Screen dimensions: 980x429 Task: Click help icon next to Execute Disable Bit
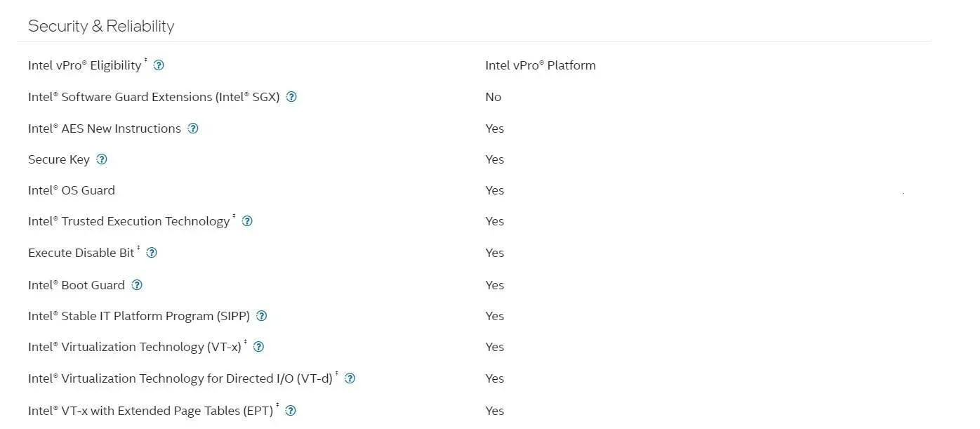tap(152, 253)
